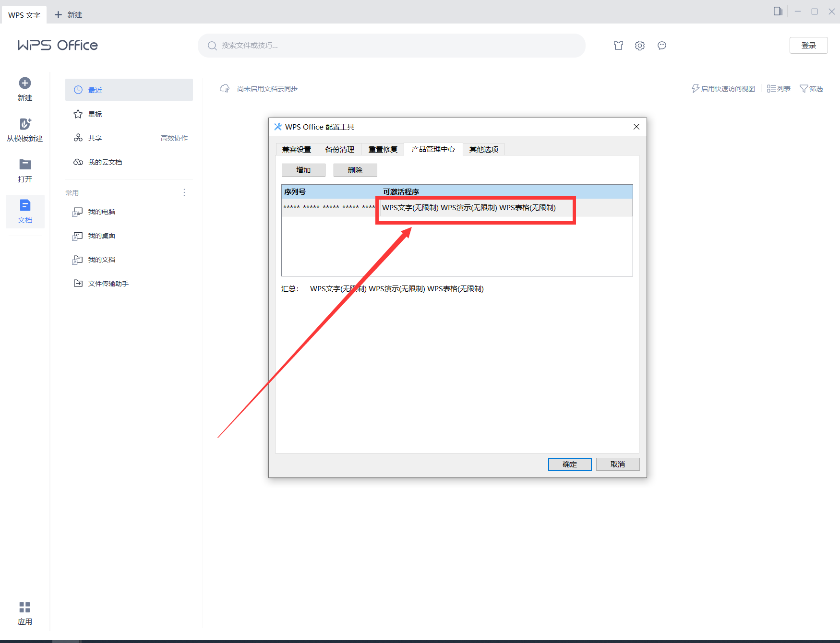Select the masked serial number row
The width and height of the screenshot is (840, 643).
pos(457,207)
